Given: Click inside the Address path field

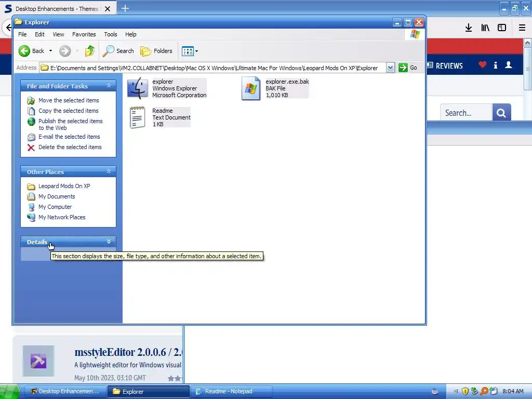Looking at the screenshot, I should [213, 68].
